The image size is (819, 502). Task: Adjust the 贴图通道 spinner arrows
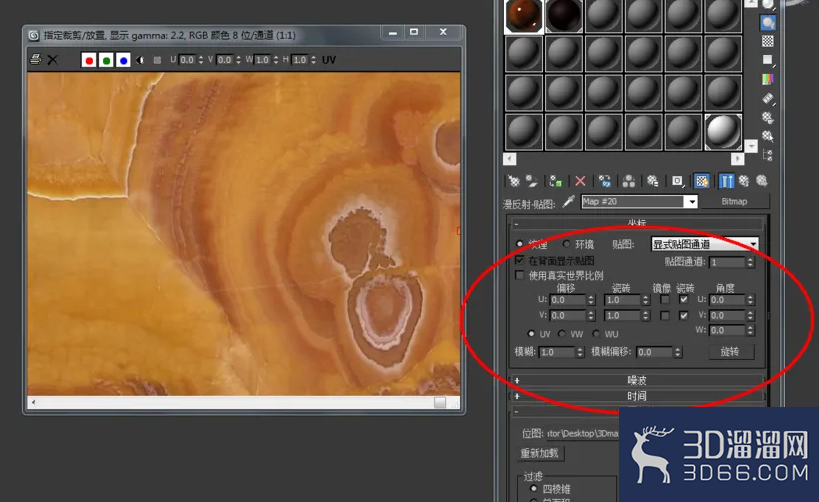click(750, 262)
